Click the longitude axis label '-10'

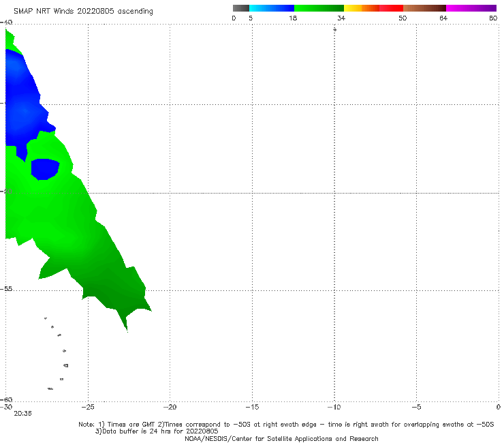point(334,407)
